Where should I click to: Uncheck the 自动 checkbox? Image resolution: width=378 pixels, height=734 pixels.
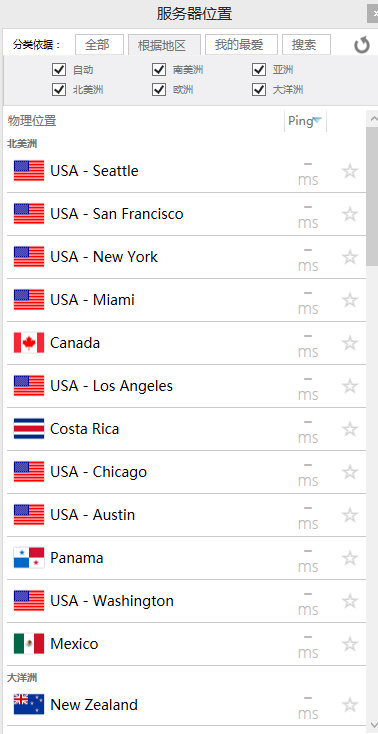click(59, 70)
